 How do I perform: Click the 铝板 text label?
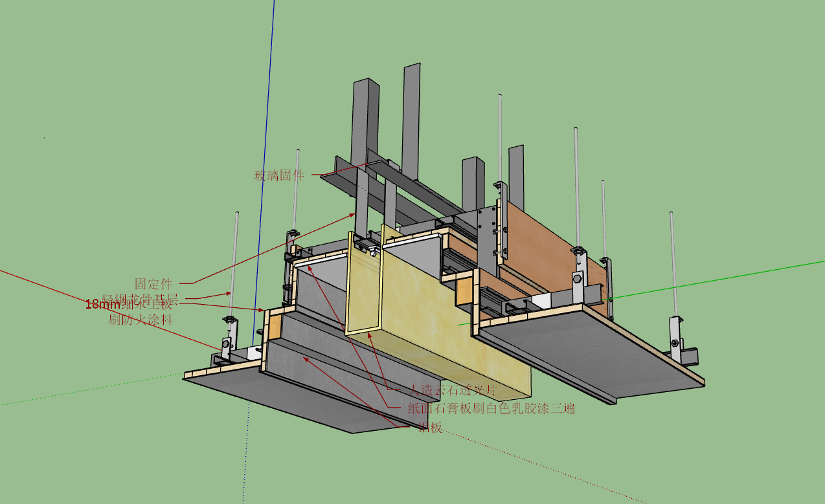pyautogui.click(x=430, y=427)
